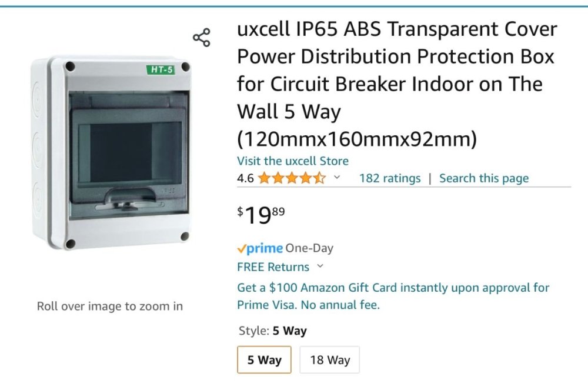The width and height of the screenshot is (588, 383).
Task: Click the Prime logo
Action: 260,248
